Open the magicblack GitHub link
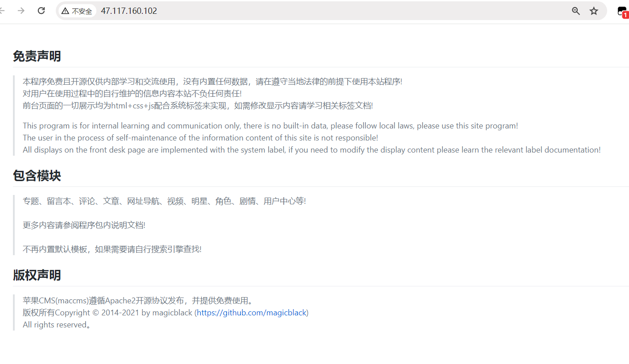 click(x=251, y=312)
